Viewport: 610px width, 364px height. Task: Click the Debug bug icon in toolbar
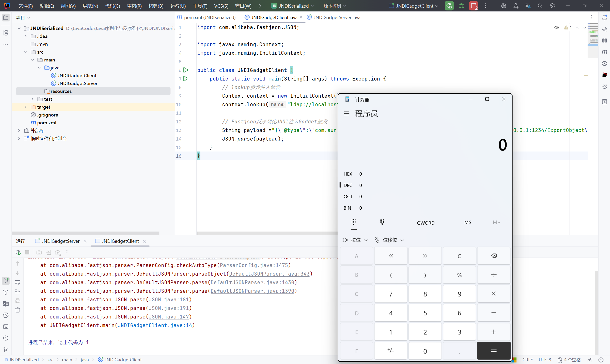point(461,6)
